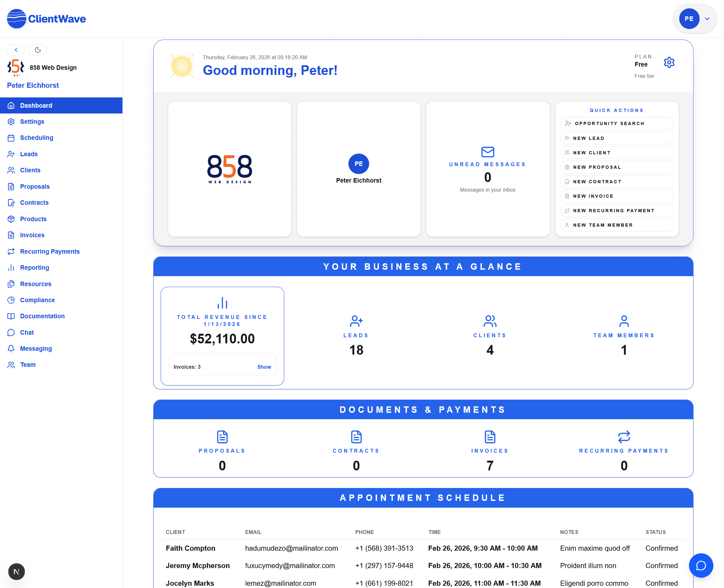The width and height of the screenshot is (724, 588).
Task: Navigate to Settings in the sidebar
Action: pos(32,122)
